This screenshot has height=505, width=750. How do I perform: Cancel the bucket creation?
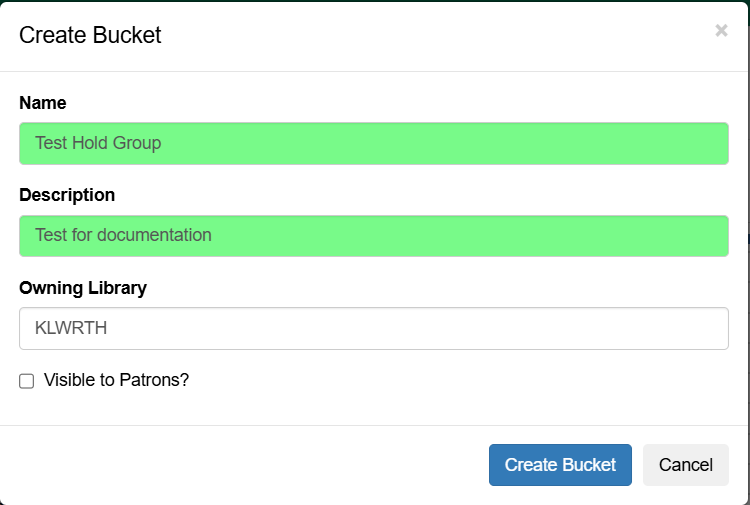click(x=685, y=465)
